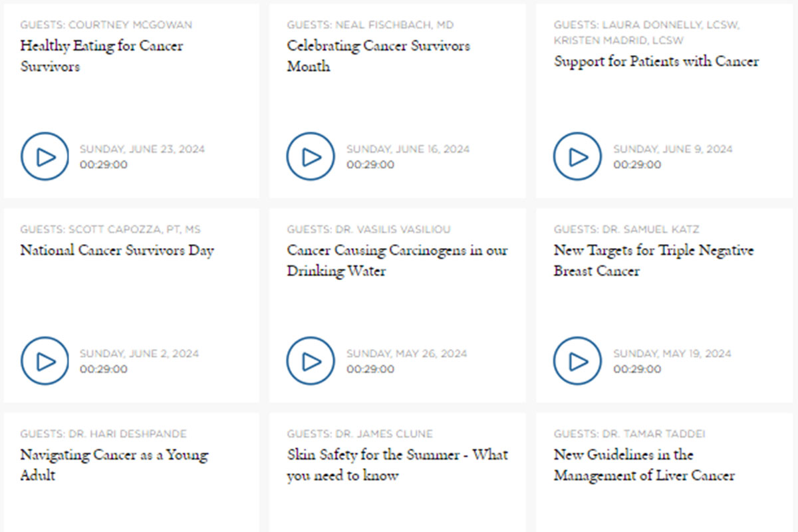Play the Support for Patients with Cancer episode
Screen dimensions: 798x532
[x=577, y=157]
